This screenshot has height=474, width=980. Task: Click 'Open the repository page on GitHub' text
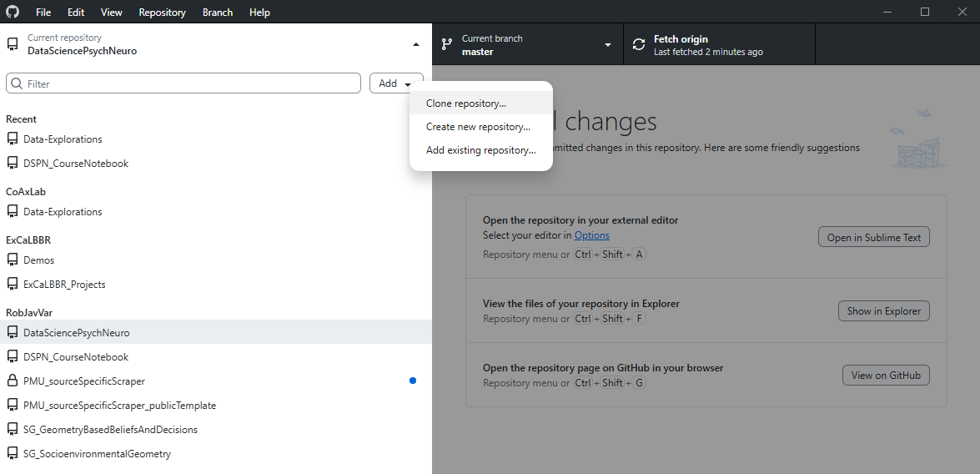(603, 368)
